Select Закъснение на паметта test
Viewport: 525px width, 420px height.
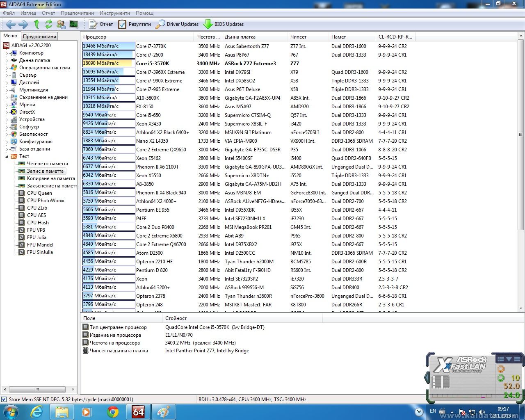click(x=52, y=186)
